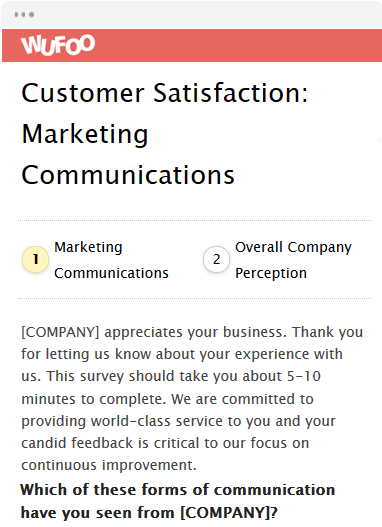Click the forms of communication question
382x527 pixels.
click(178, 501)
